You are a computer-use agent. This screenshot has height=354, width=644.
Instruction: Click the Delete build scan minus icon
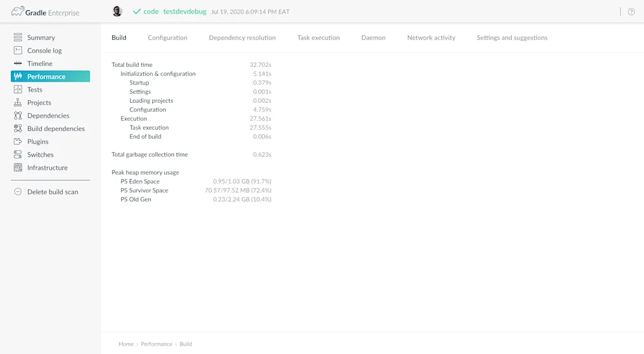click(x=18, y=191)
